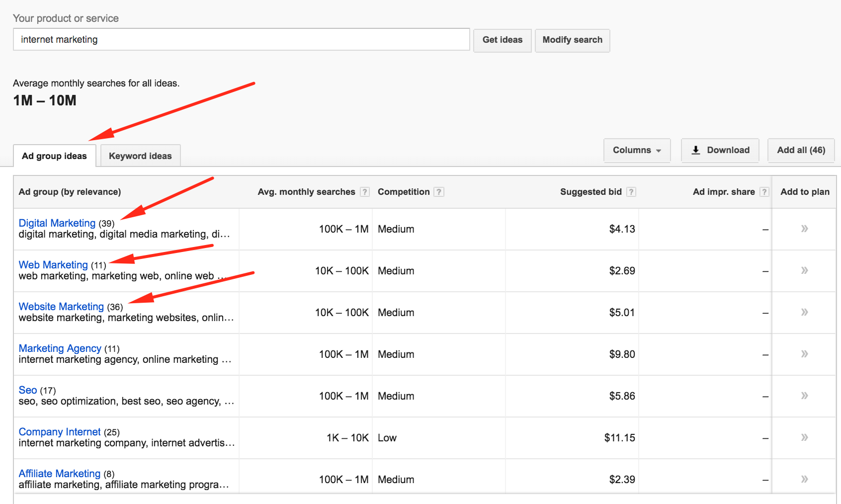
Task: Select the 1K – 10K searches cell
Action: 306,438
